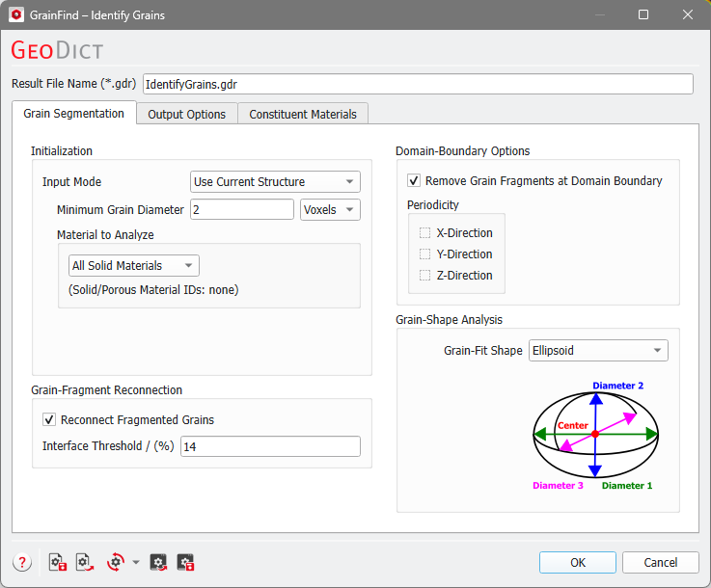Open the Voxels unit dropdown
This screenshot has width=711, height=588.
click(x=330, y=210)
